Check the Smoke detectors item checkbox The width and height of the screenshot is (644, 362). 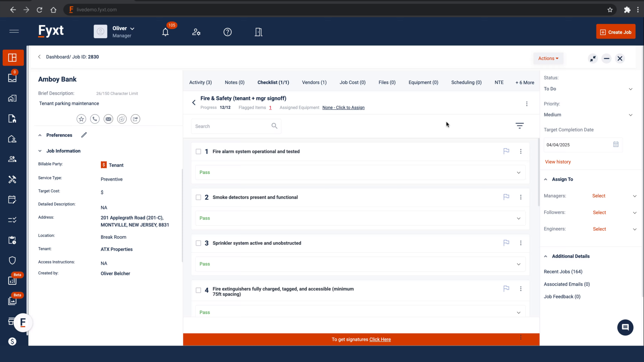pos(198,197)
